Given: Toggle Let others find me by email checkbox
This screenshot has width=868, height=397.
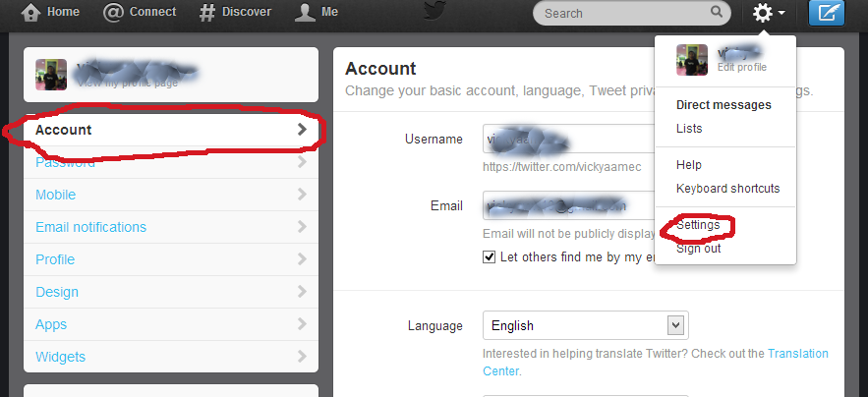Looking at the screenshot, I should point(489,256).
